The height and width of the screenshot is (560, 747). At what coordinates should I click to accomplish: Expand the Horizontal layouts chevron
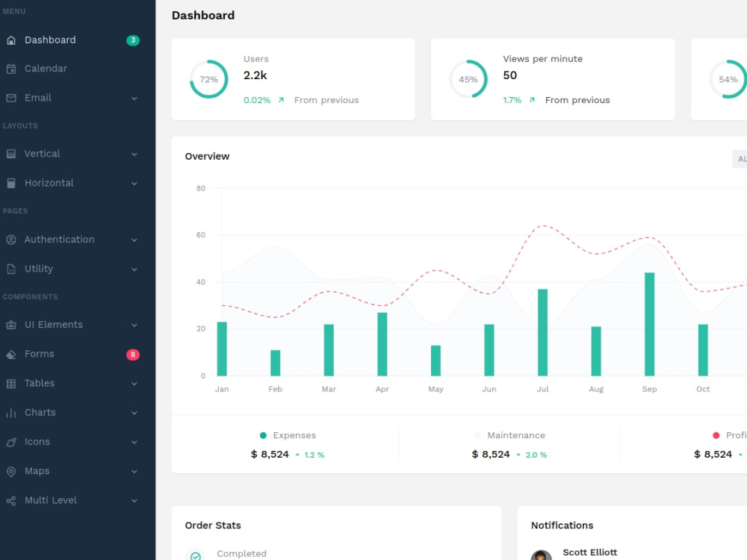[134, 184]
